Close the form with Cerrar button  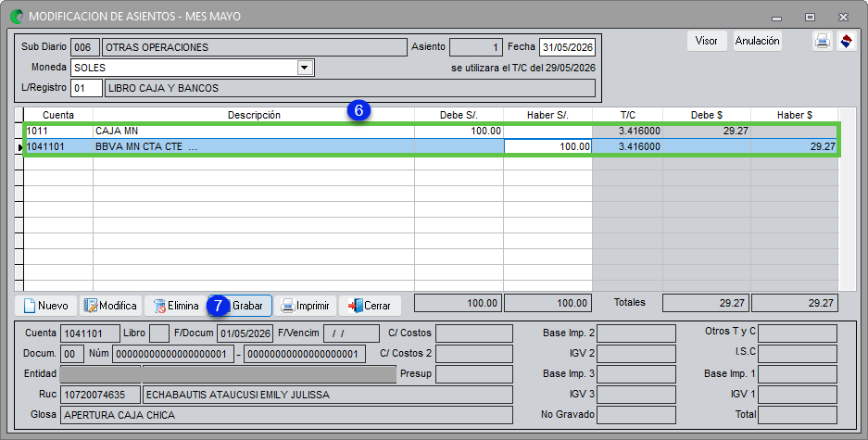coord(370,306)
